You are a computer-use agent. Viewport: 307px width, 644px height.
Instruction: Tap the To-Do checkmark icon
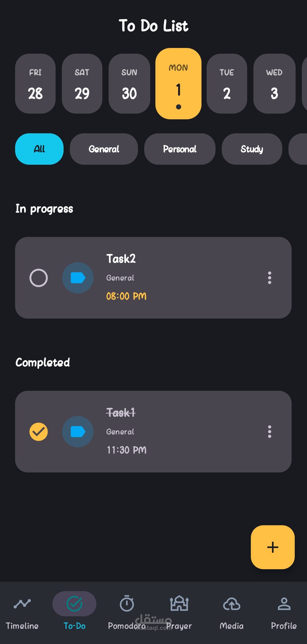click(x=74, y=603)
